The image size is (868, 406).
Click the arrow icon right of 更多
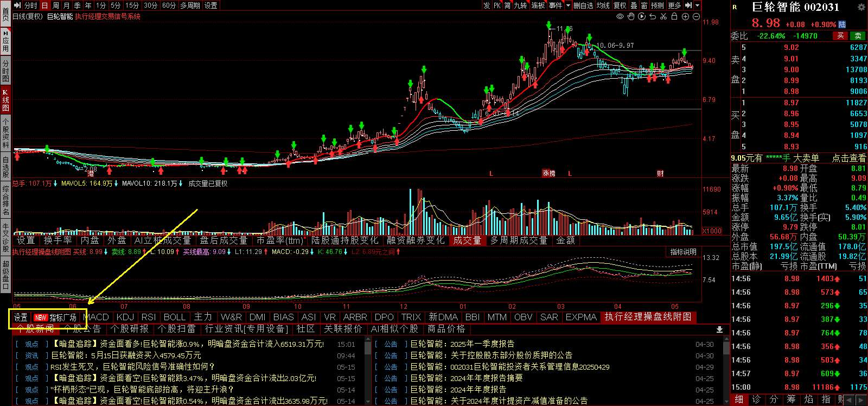pyautogui.click(x=688, y=5)
